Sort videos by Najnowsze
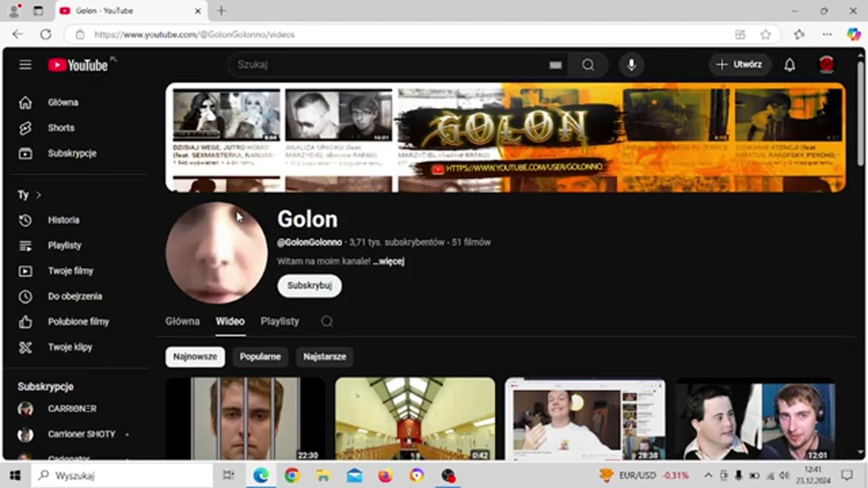 tap(195, 357)
